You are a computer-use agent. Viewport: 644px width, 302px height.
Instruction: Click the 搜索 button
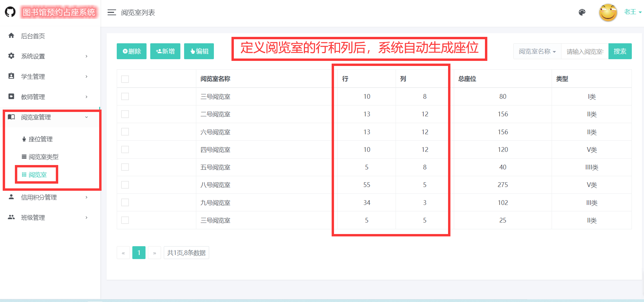[x=620, y=51]
